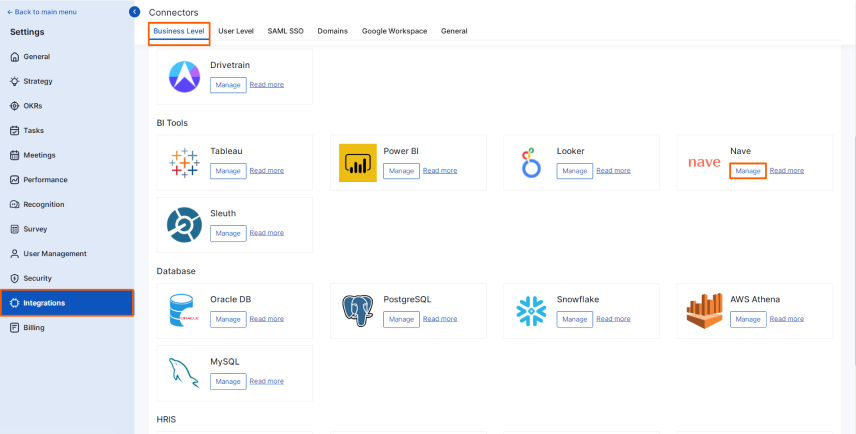
Task: Click the Looker logo
Action: (x=531, y=163)
